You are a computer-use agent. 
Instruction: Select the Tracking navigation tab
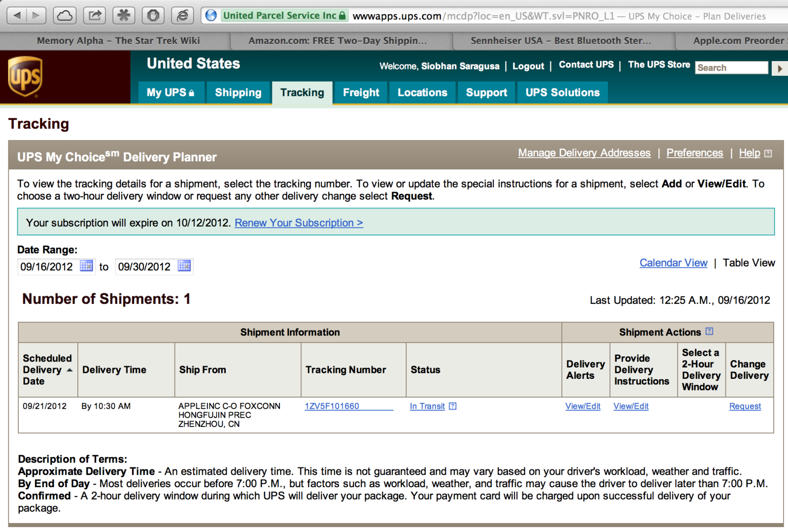coord(302,93)
